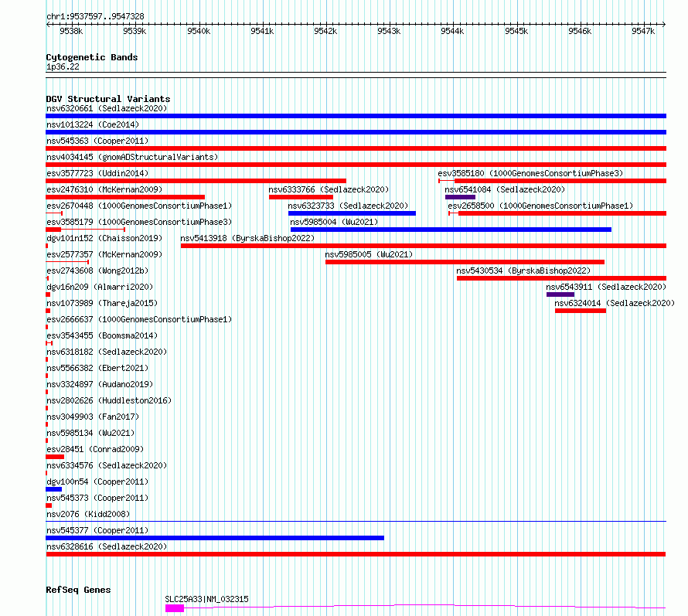Open the SLC25A33|NM_032315 gene label
The height and width of the screenshot is (616, 688).
206,599
